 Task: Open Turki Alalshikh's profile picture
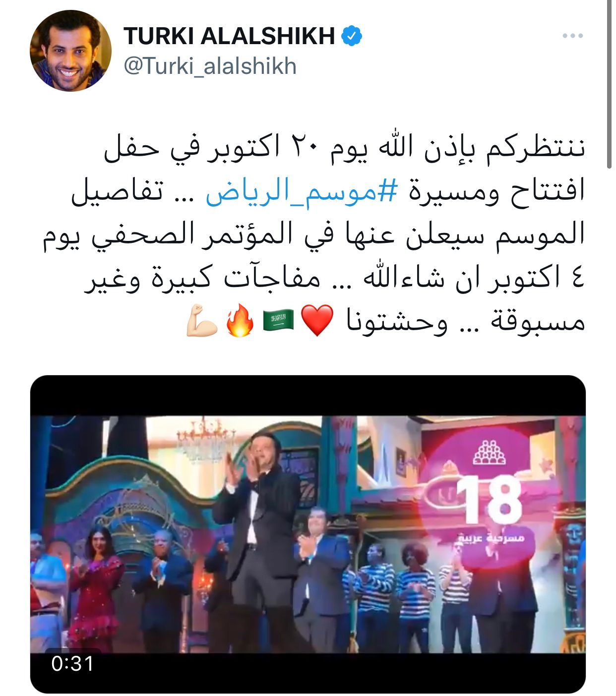coord(71,51)
